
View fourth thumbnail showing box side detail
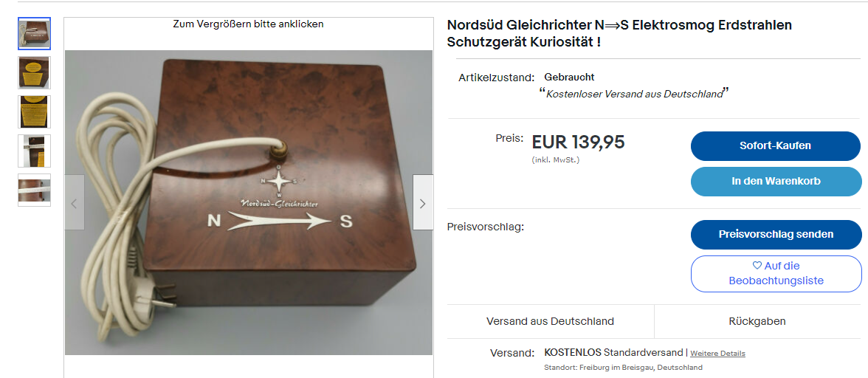click(34, 151)
